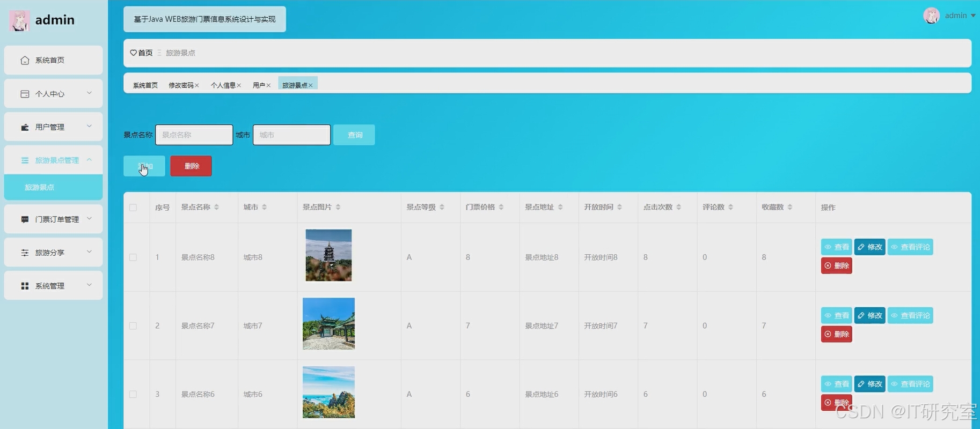The image size is (980, 429).
Task: Click 查看 for 景点名称7 row
Action: (837, 316)
